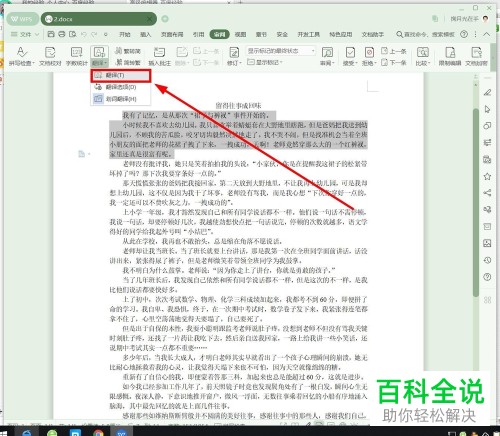This screenshot has width=500, height=436.
Task: Switch to the 视图 ribbon tab
Action: click(x=240, y=34)
